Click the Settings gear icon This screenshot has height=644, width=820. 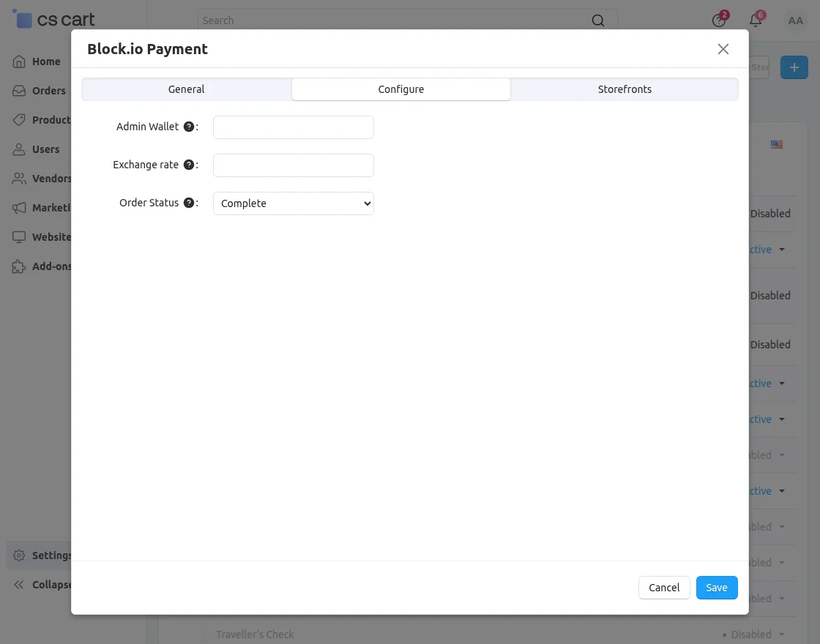tap(19, 555)
